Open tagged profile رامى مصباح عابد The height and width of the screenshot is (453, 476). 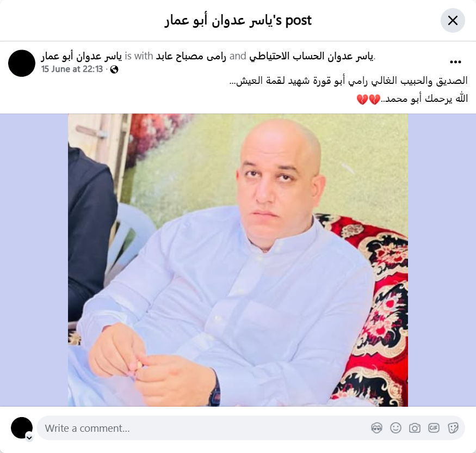[x=191, y=56]
